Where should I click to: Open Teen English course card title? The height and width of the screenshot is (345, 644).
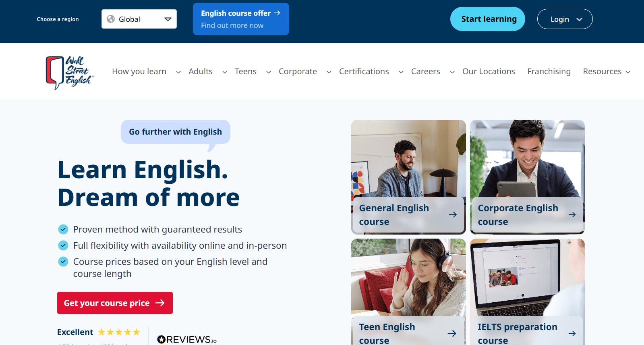pyautogui.click(x=387, y=333)
